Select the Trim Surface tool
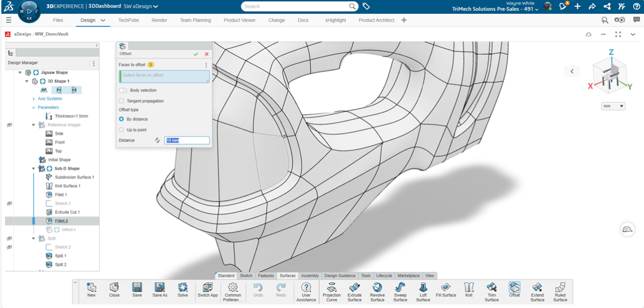Screen dimensions: 644x308 click(x=491, y=291)
